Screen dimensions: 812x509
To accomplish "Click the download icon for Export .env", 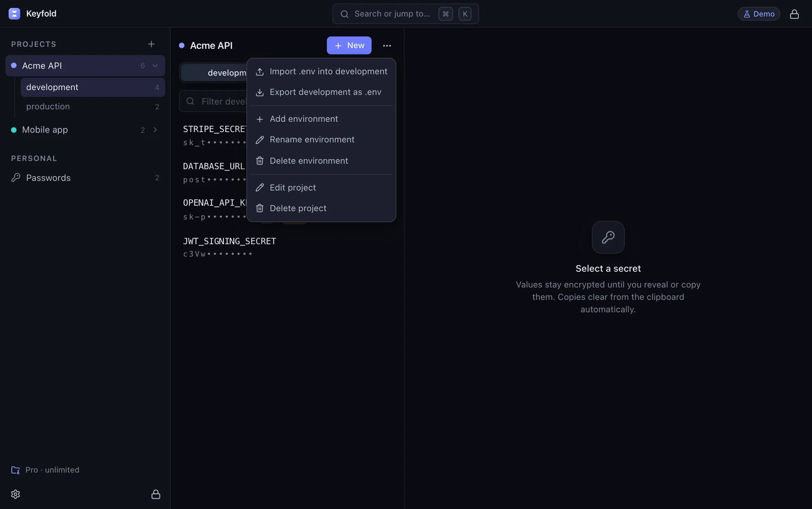I will pyautogui.click(x=260, y=92).
